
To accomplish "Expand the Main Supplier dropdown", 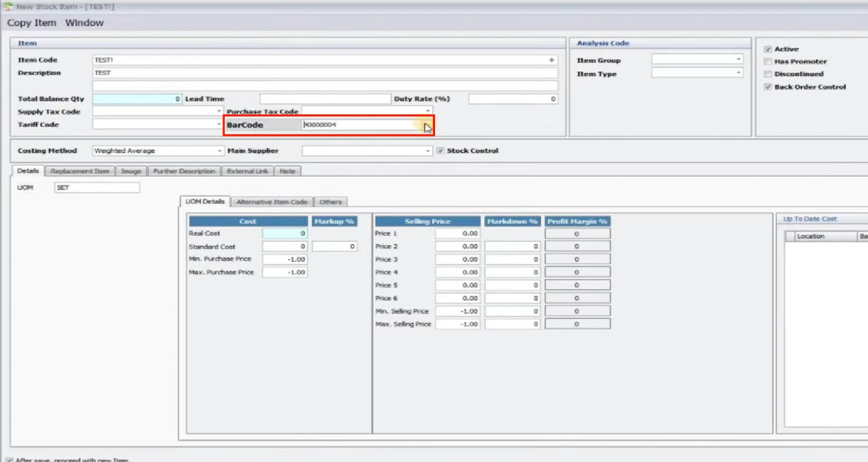I will 427,151.
